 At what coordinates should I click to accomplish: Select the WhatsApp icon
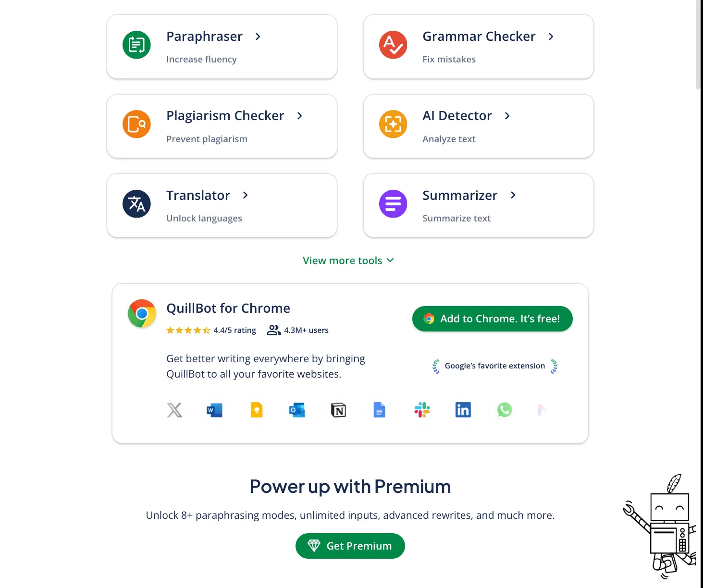click(504, 410)
